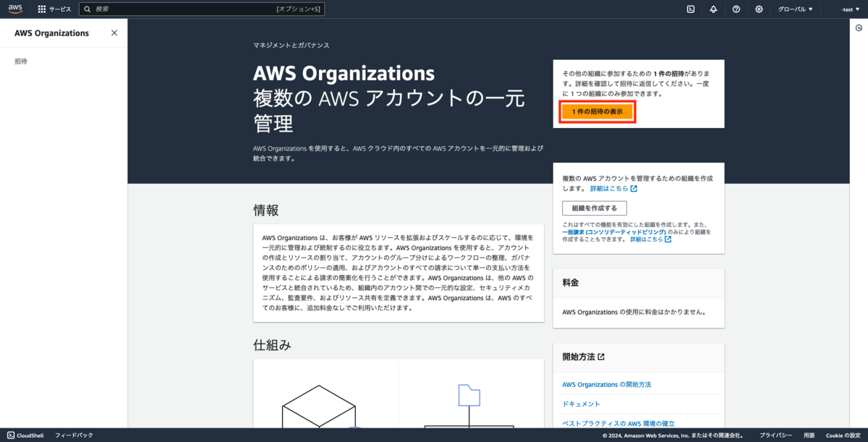Image resolution: width=868 pixels, height=442 pixels.
Task: Open the notifications bell icon
Action: tap(713, 9)
